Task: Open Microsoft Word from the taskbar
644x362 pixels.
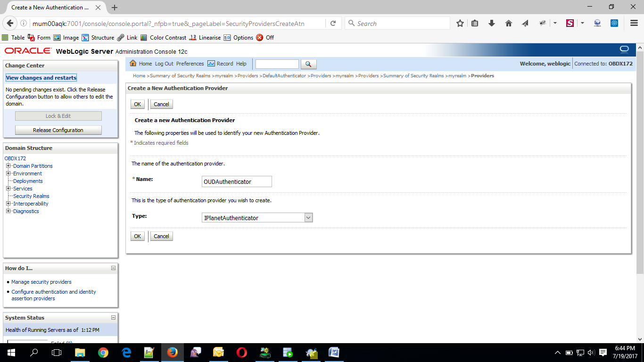Action: pyautogui.click(x=334, y=352)
